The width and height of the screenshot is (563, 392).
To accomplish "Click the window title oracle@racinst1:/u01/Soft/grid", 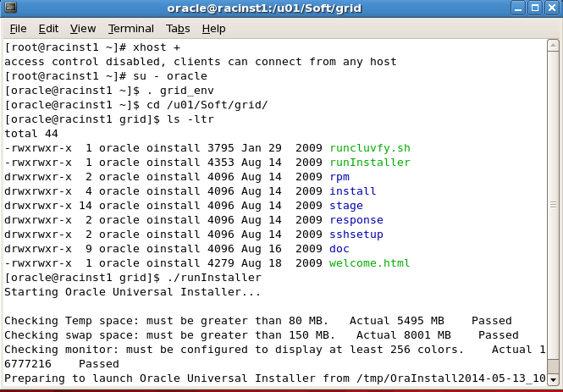I will [x=264, y=8].
